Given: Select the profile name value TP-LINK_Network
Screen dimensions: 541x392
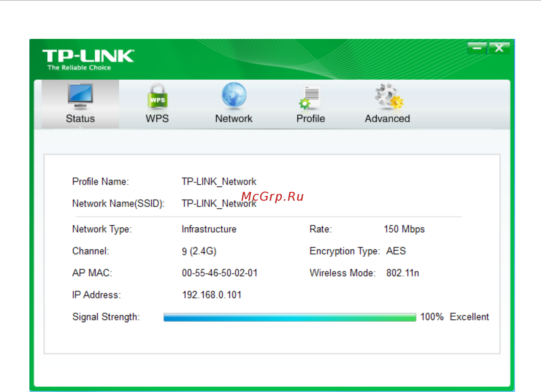Looking at the screenshot, I should point(219,182).
